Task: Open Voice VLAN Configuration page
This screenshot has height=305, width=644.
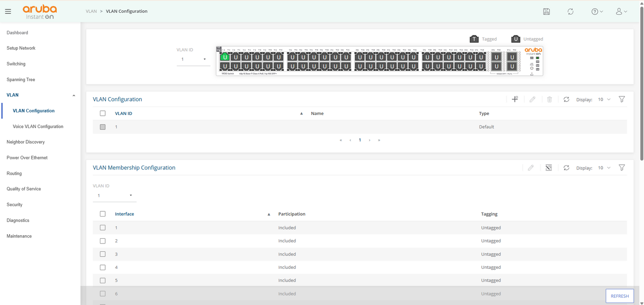Action: (x=38, y=126)
